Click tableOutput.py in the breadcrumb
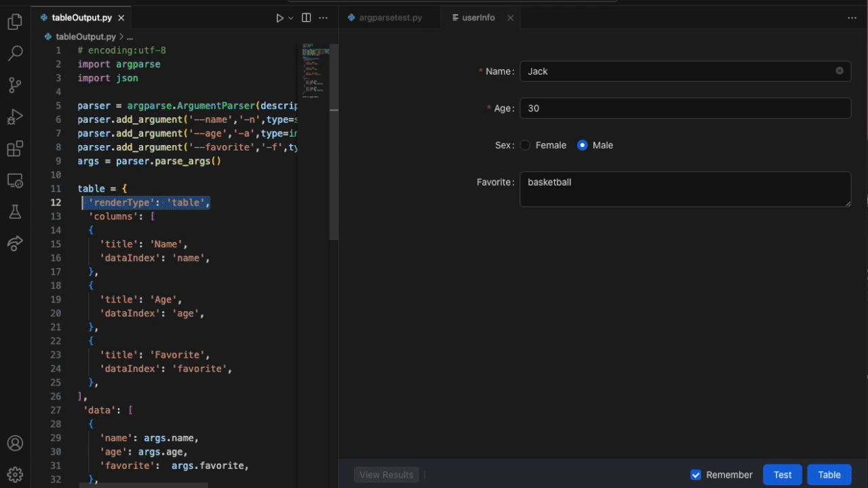 point(85,37)
